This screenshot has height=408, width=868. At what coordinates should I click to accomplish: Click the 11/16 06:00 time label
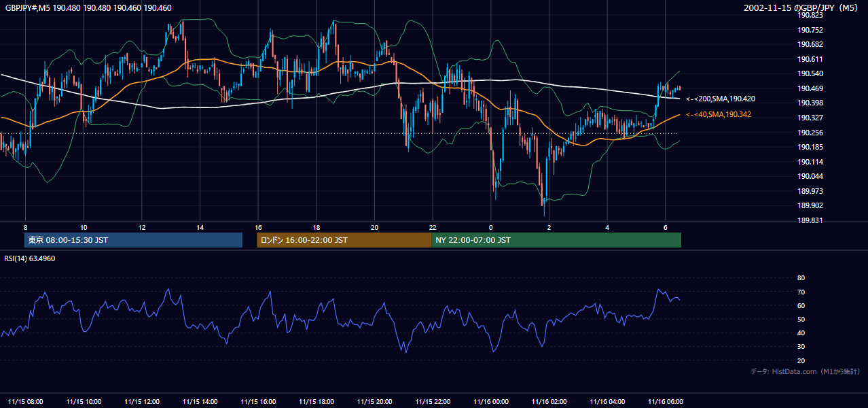pos(666,401)
